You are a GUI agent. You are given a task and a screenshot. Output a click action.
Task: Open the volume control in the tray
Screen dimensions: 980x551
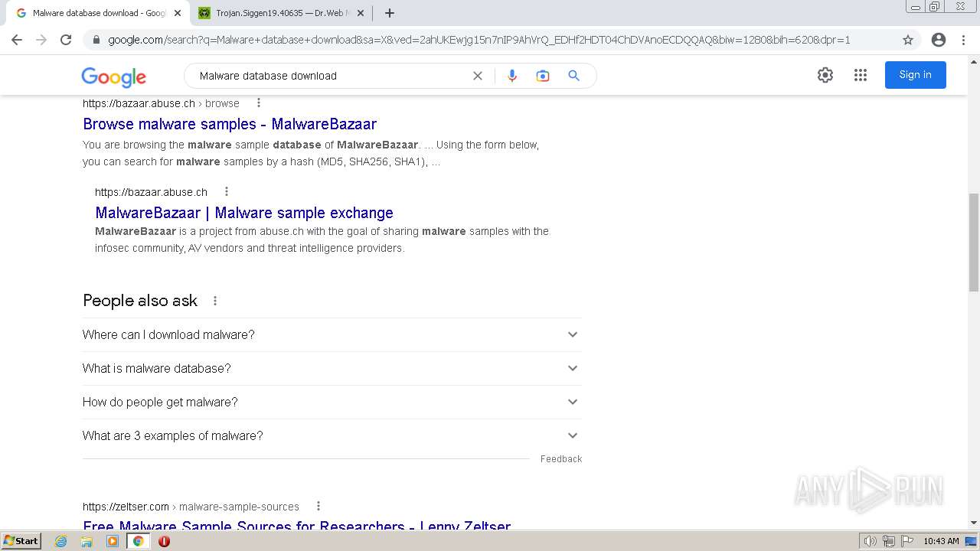870,541
